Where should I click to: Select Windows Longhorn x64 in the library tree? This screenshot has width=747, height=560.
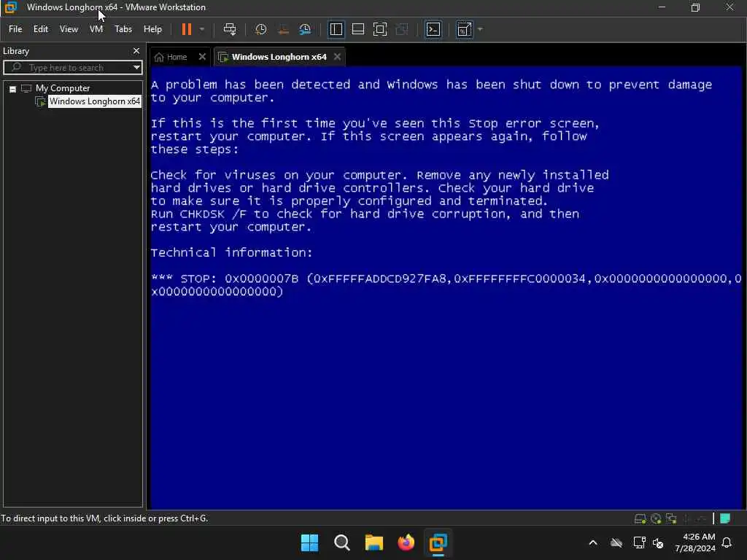(x=95, y=101)
